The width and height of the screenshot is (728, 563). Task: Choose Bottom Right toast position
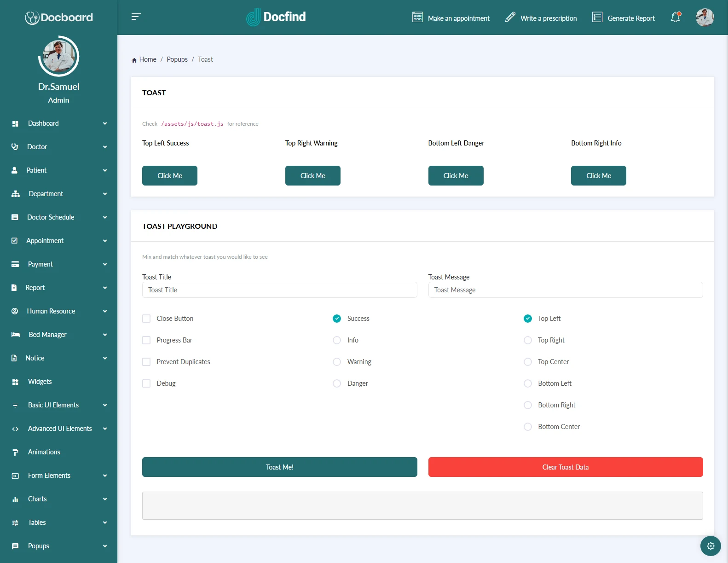[528, 405]
